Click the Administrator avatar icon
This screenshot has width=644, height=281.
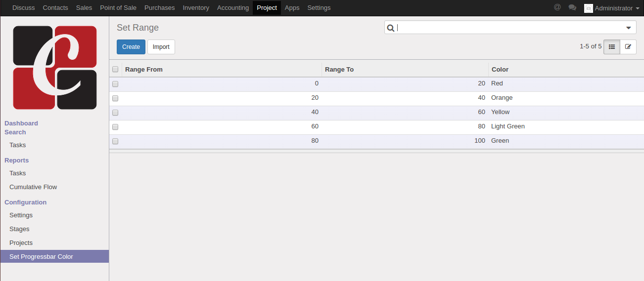pos(588,8)
